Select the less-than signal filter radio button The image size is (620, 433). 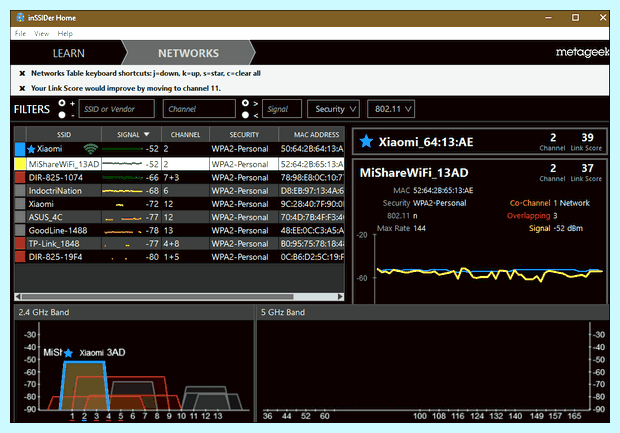click(x=246, y=115)
